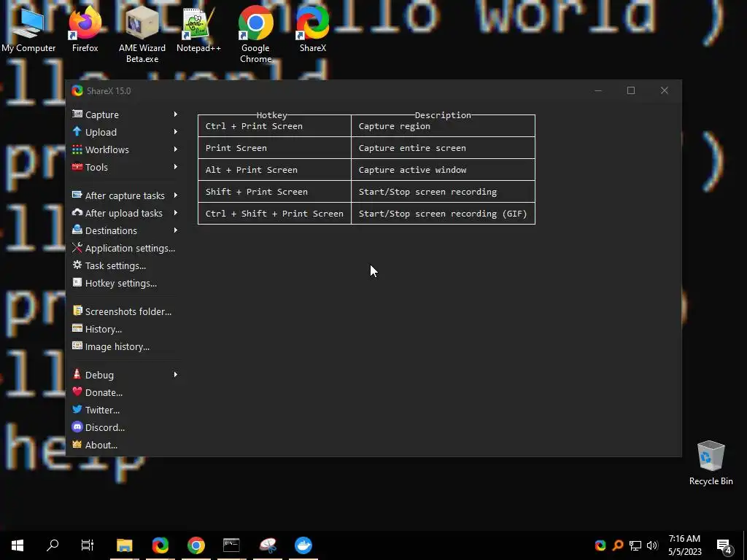Click the Tools toolbox icon
Image resolution: width=747 pixels, height=560 pixels.
(77, 167)
